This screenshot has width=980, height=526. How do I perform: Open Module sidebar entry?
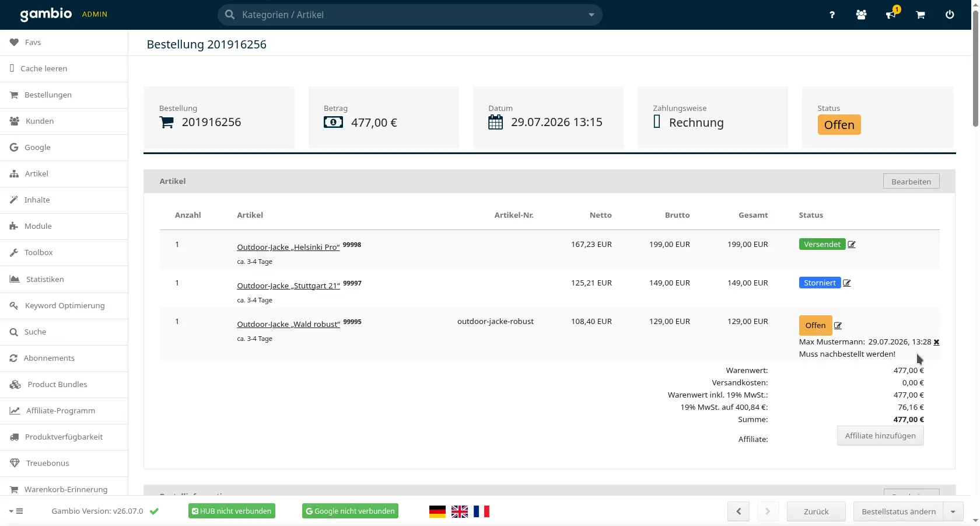point(64,227)
